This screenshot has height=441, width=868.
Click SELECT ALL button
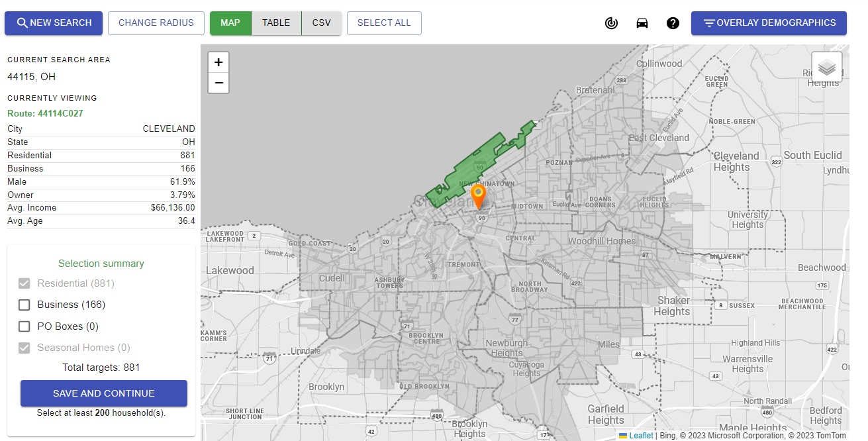(384, 23)
